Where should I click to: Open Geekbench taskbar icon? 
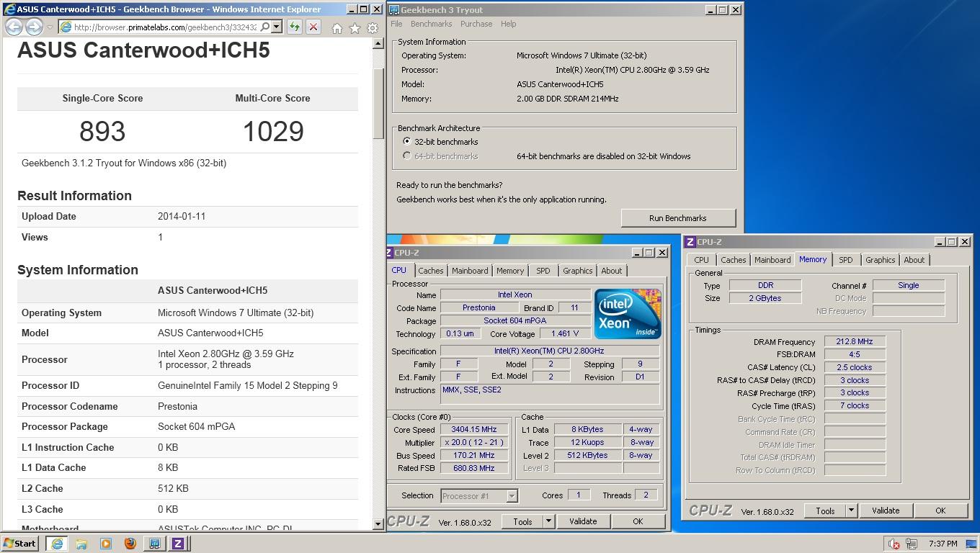tap(154, 544)
